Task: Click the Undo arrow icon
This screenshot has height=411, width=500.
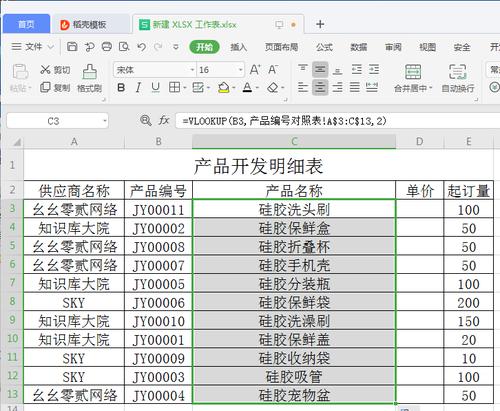Action: [x=141, y=47]
